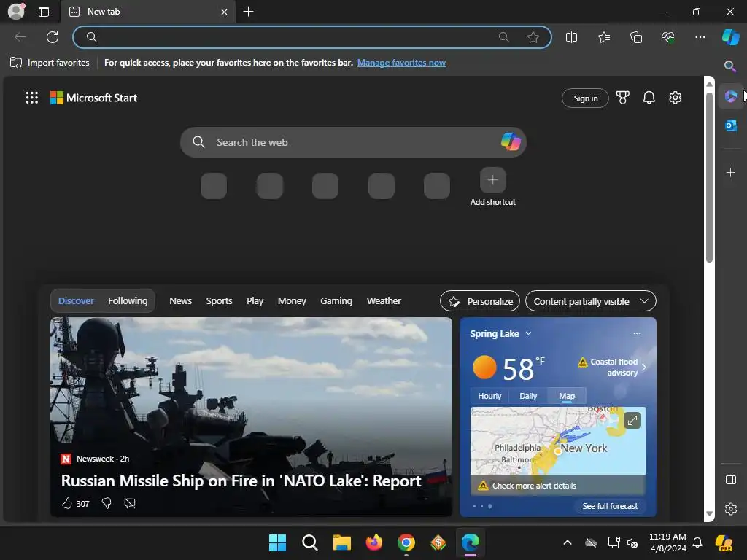Open File Explorer from taskbar
This screenshot has height=560, width=747.
pyautogui.click(x=341, y=542)
